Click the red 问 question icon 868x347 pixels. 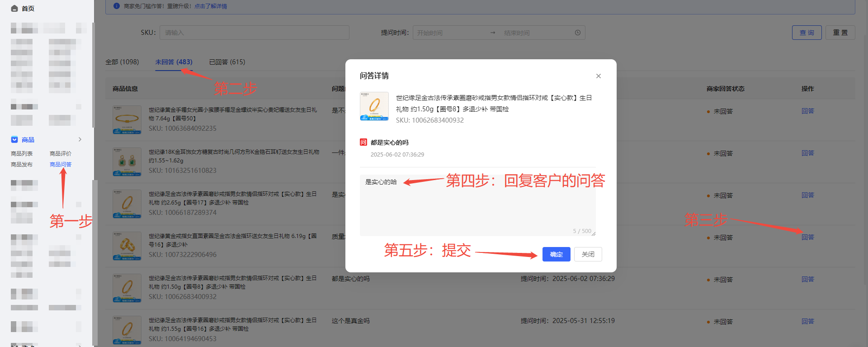[363, 143]
